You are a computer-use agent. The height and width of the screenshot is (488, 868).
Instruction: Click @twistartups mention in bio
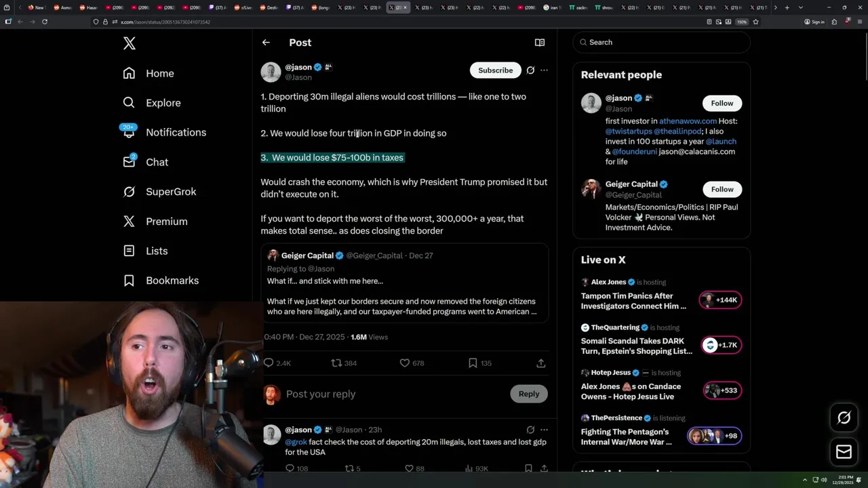coord(628,131)
